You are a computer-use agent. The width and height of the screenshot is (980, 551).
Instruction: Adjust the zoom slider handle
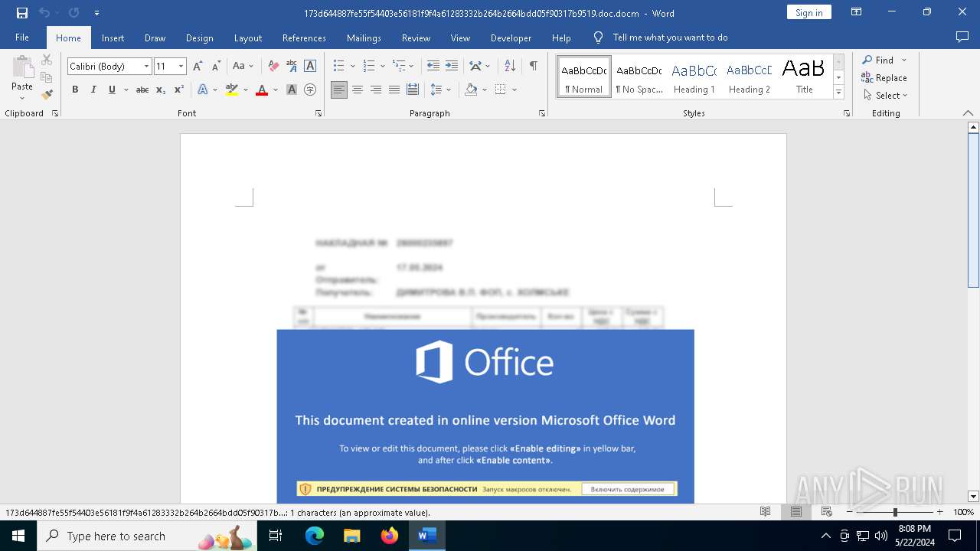pos(895,512)
